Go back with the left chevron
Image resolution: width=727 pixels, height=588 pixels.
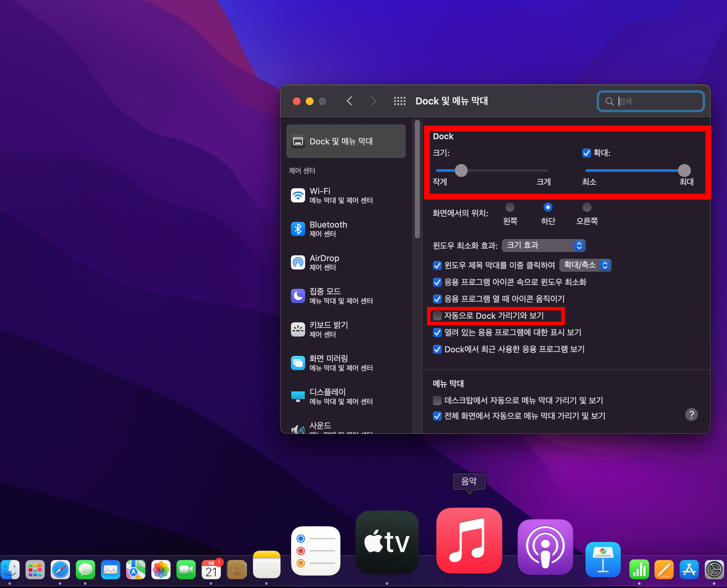[x=349, y=101]
